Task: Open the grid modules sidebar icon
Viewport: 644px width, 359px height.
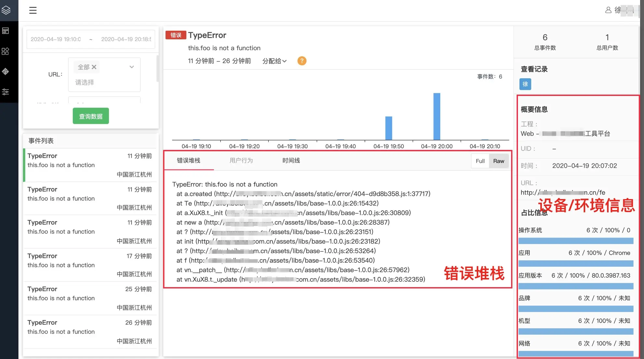Action: pyautogui.click(x=6, y=51)
